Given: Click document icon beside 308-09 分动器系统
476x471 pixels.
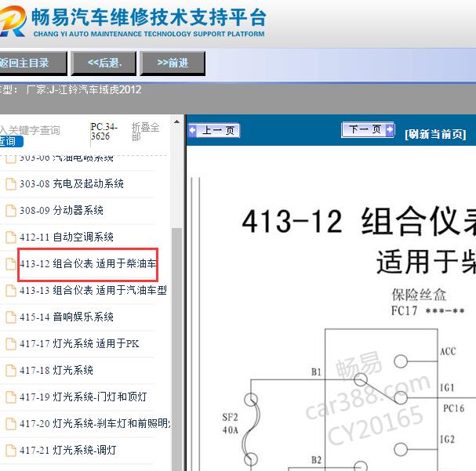Looking at the screenshot, I should coord(11,211).
